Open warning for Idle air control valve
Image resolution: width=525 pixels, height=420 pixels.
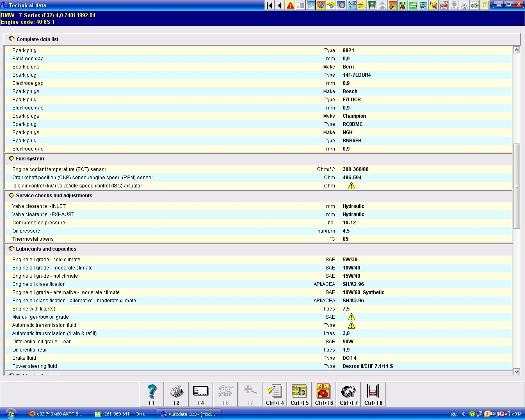[352, 186]
